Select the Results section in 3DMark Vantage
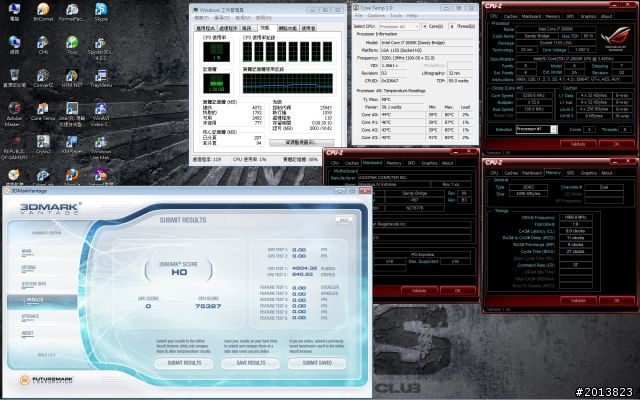 (x=42, y=301)
